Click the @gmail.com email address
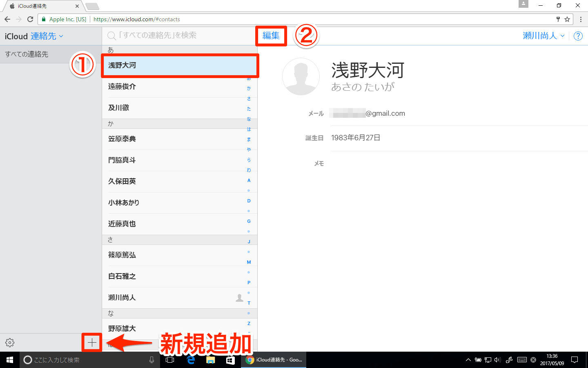This screenshot has height=368, width=588. (x=367, y=113)
